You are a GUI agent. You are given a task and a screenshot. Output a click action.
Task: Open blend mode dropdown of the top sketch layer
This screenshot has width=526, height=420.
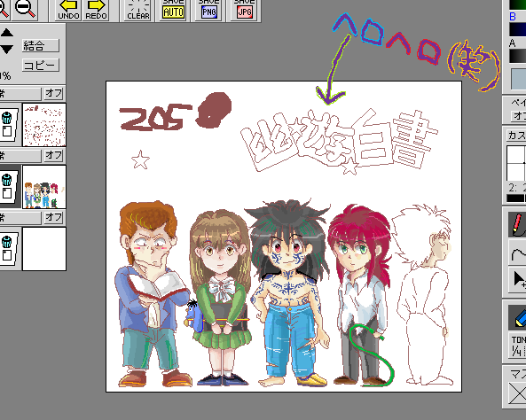(x=20, y=93)
